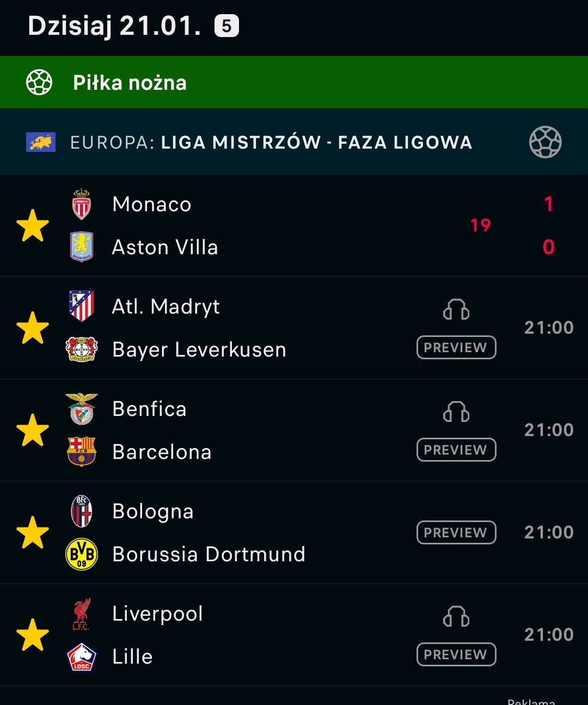588x705 pixels.
Task: Open PREVIEW for Bologna vs Borussia Dortmund
Action: coord(456,532)
